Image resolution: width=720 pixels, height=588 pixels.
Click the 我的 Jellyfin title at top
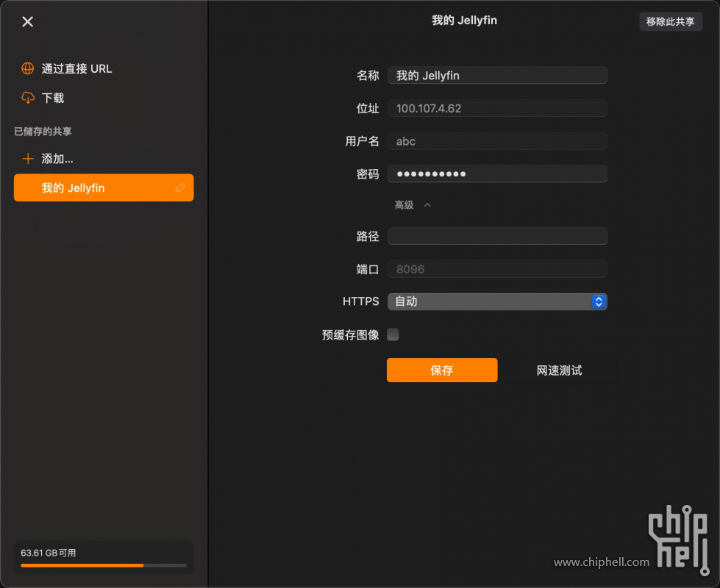pyautogui.click(x=464, y=20)
